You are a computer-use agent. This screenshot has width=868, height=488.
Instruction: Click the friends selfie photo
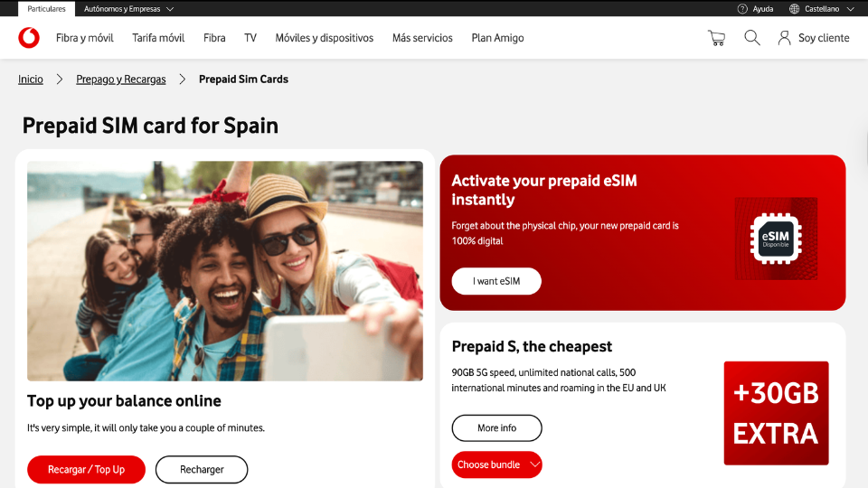225,270
